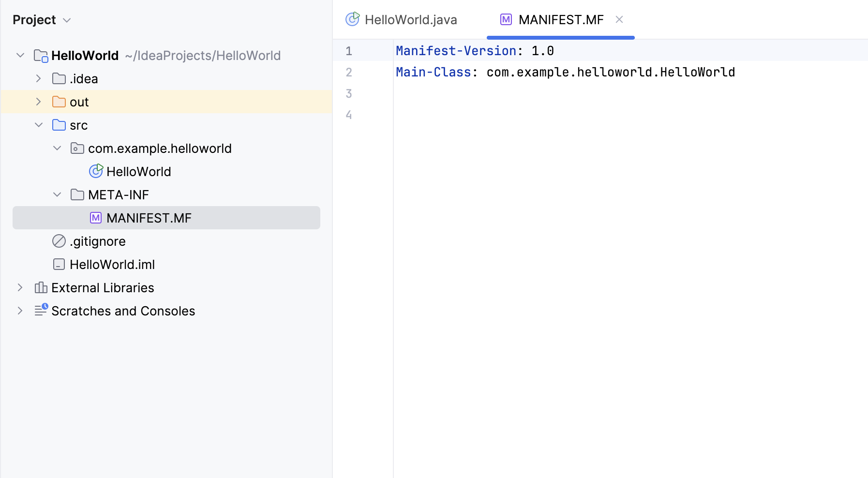Screen dimensions: 868x478
Task: Click the module file icon beside HelloWorld.iml
Action: (x=58, y=264)
